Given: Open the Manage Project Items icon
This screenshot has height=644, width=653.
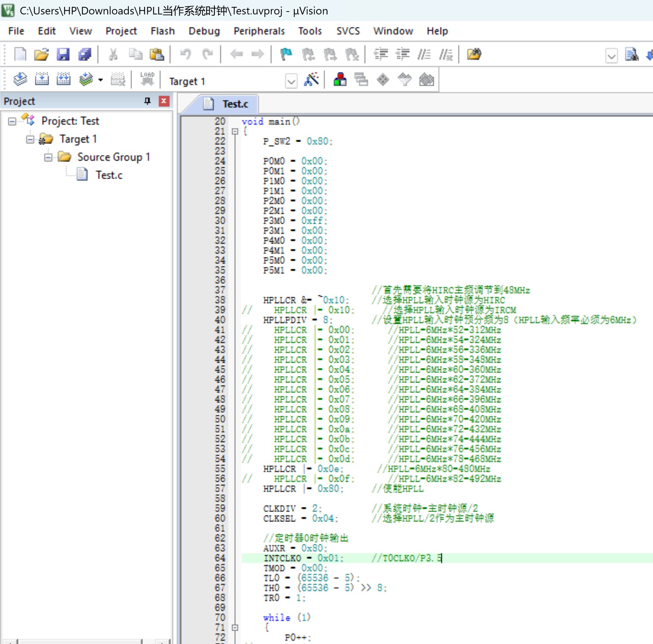Looking at the screenshot, I should 340,79.
